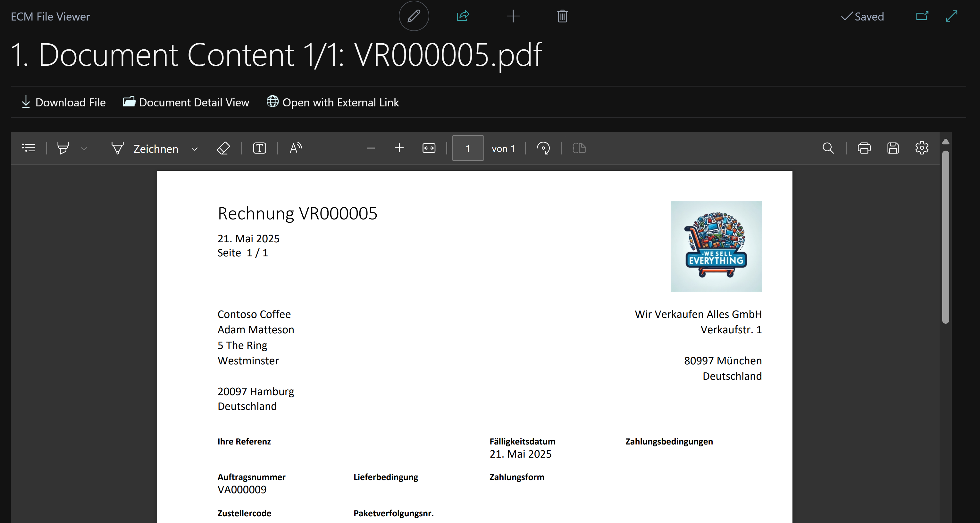Click the share icon
The height and width of the screenshot is (523, 980).
pos(463,16)
